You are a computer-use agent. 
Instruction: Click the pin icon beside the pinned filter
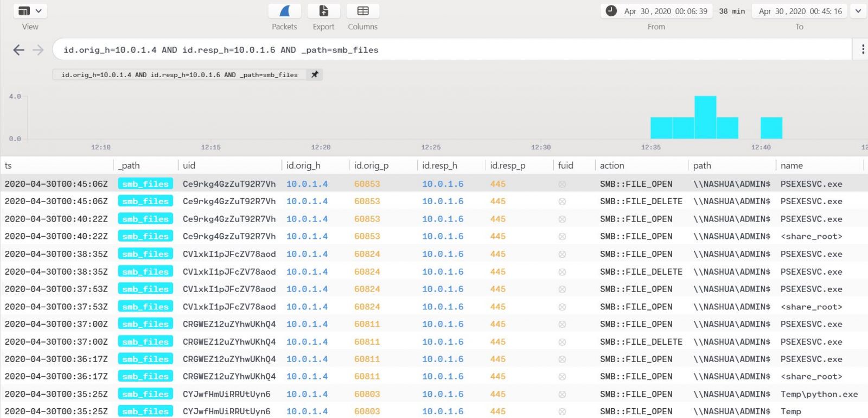click(315, 74)
